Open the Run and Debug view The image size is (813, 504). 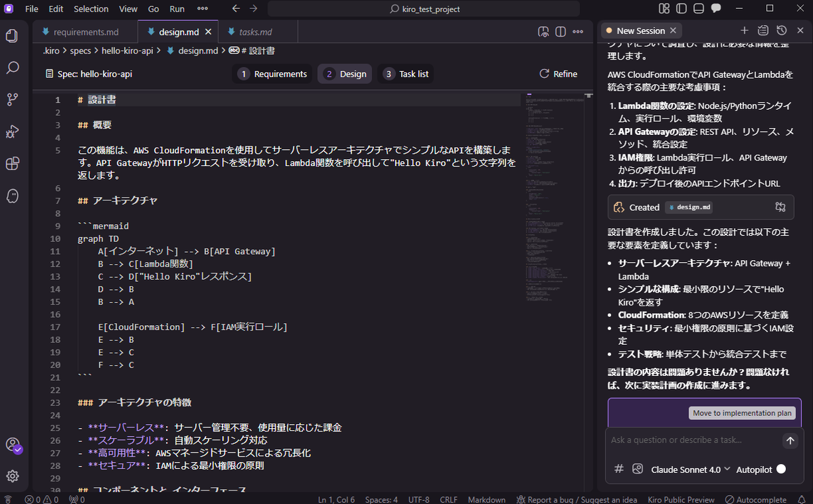point(12,131)
